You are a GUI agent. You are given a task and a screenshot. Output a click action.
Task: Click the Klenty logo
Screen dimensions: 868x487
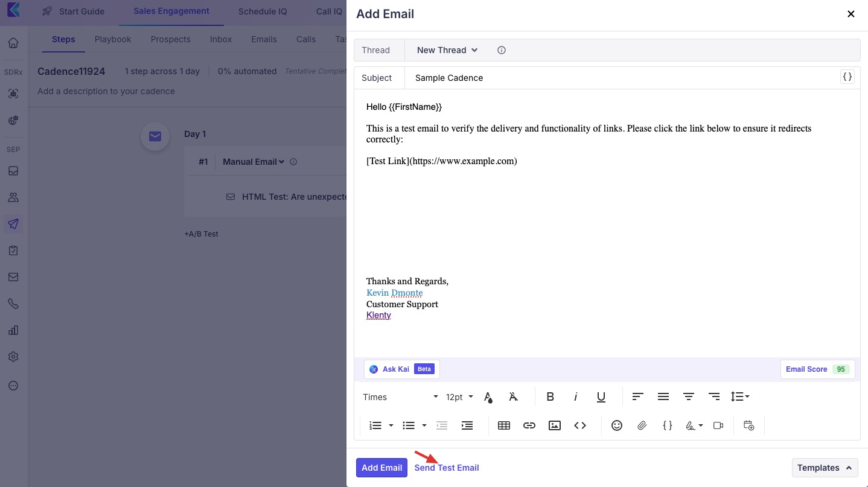coord(13,10)
